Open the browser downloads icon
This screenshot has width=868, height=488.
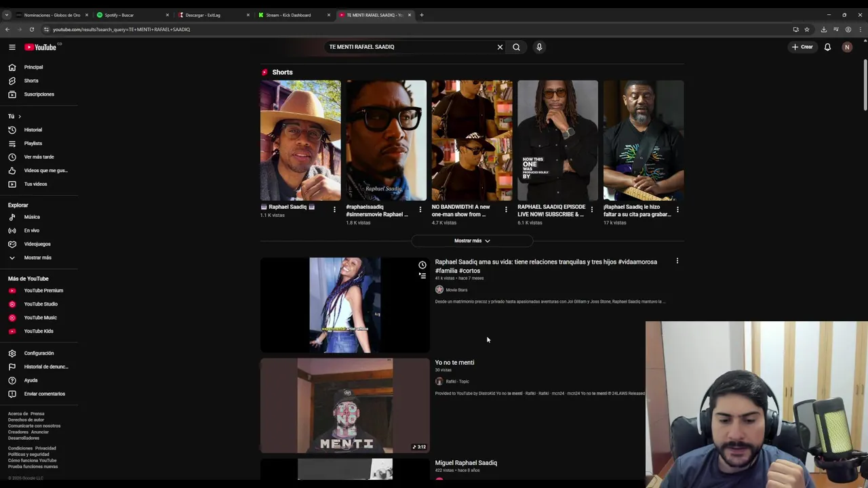pos(823,29)
